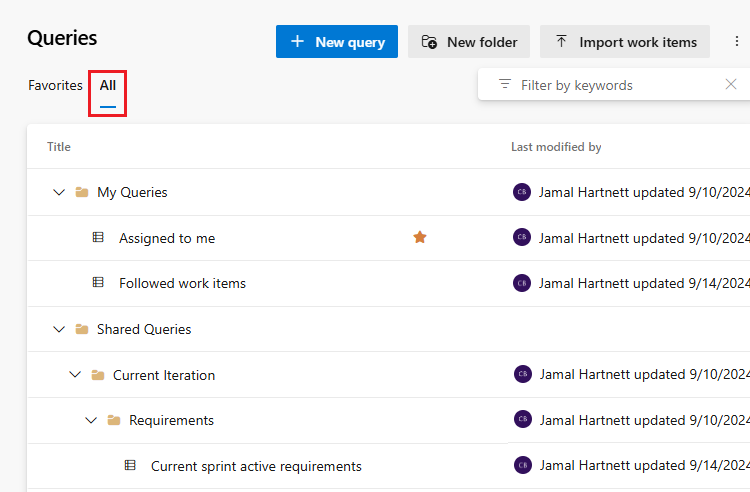Image resolution: width=750 pixels, height=492 pixels.
Task: Click the filter funnel icon
Action: 505,85
